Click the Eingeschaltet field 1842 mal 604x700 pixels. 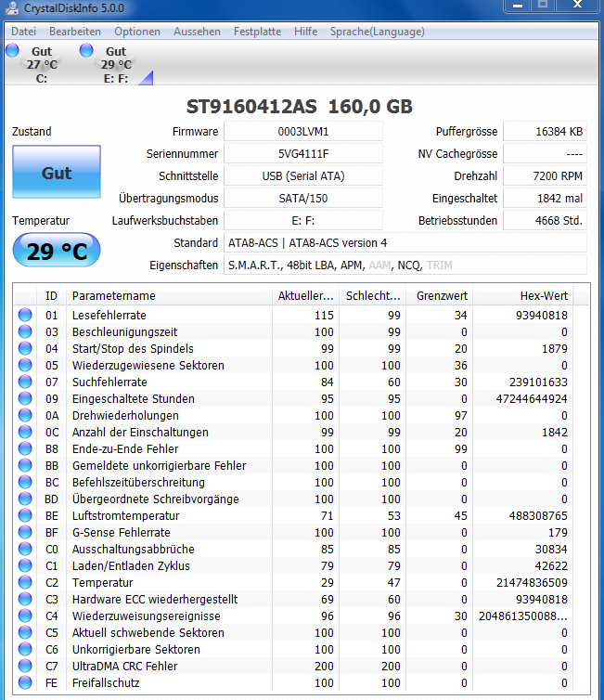click(x=546, y=199)
